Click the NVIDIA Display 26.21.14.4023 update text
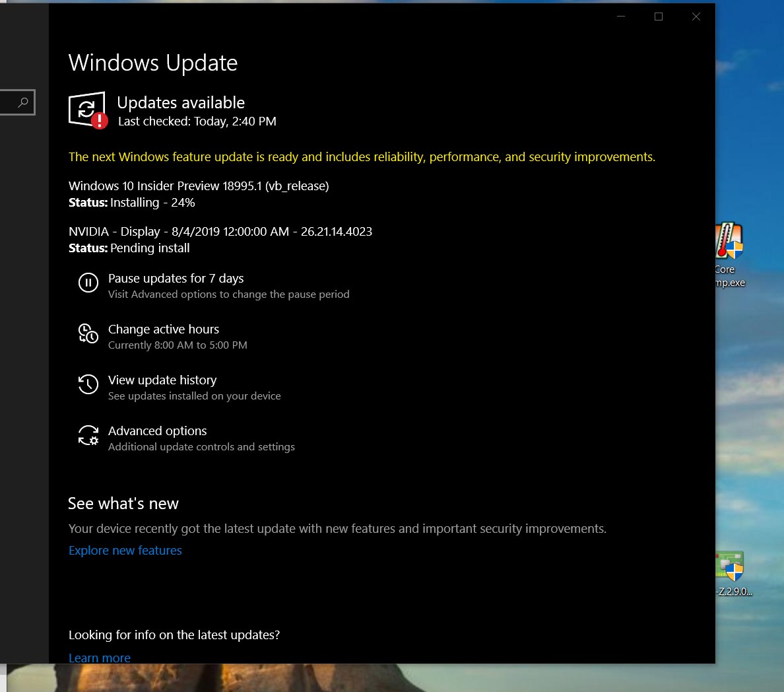The image size is (784, 692). (x=220, y=231)
